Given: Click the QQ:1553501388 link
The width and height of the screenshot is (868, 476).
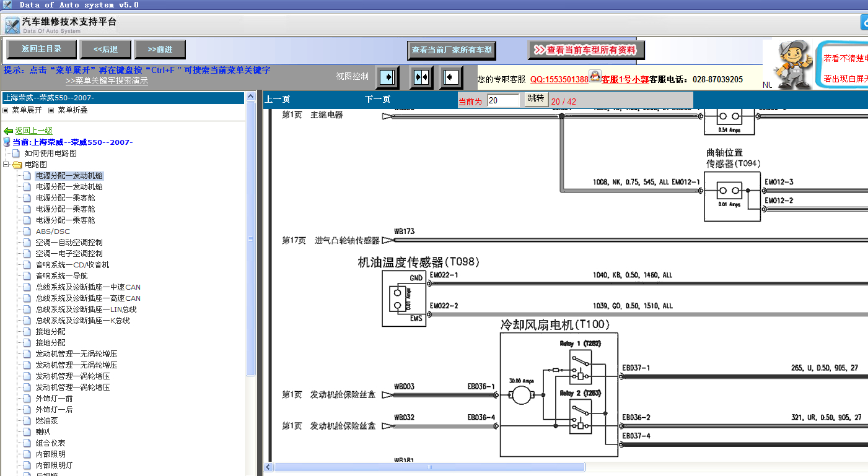Looking at the screenshot, I should (x=559, y=79).
